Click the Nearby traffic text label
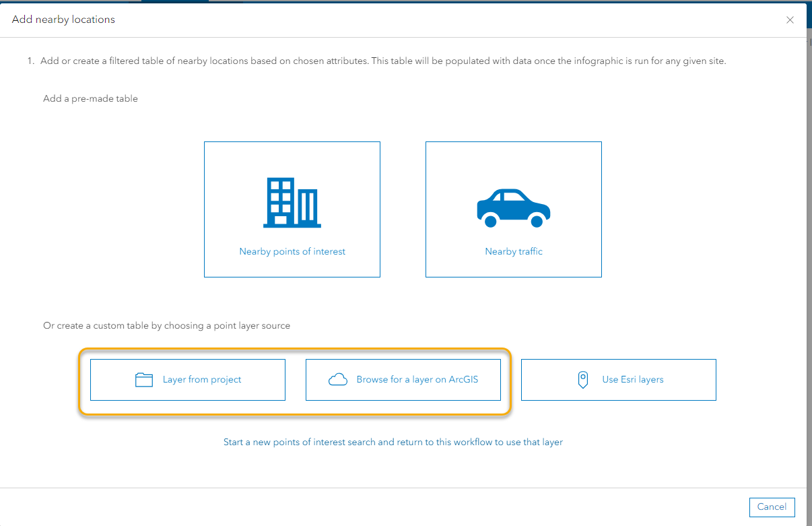Image resolution: width=812 pixels, height=526 pixels. point(513,251)
